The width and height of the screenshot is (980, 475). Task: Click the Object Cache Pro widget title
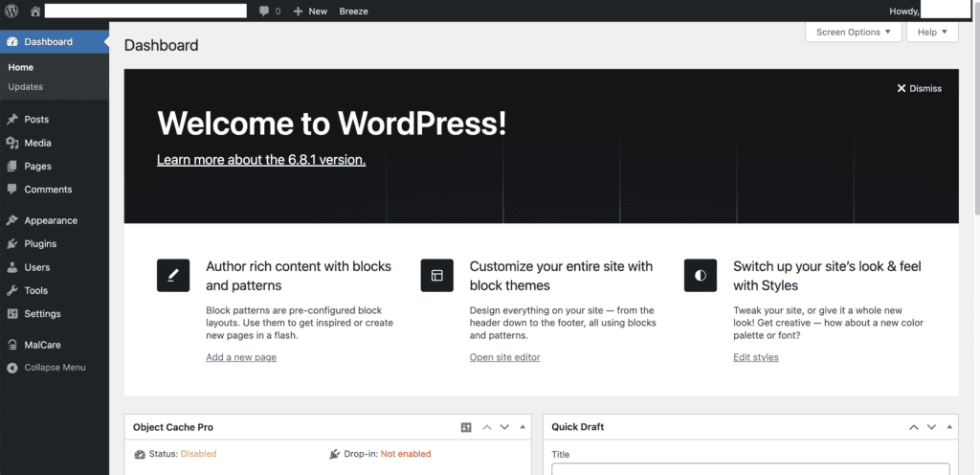[173, 427]
